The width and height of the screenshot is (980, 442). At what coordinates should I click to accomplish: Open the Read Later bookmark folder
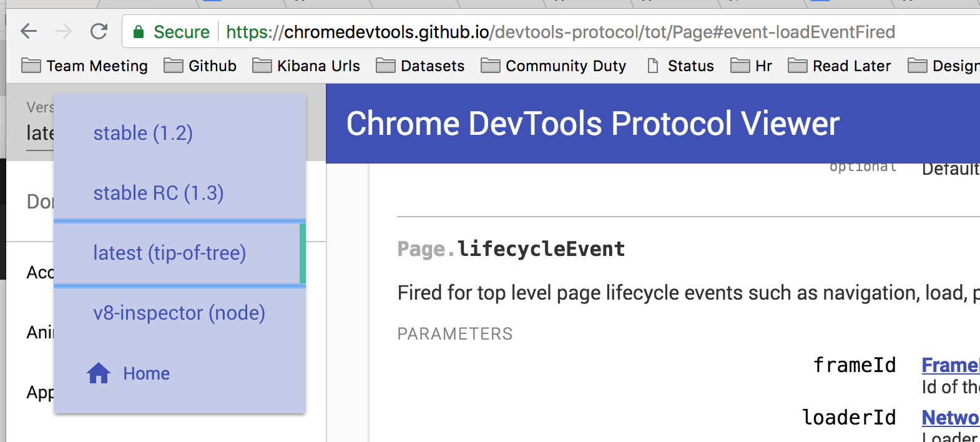[839, 66]
